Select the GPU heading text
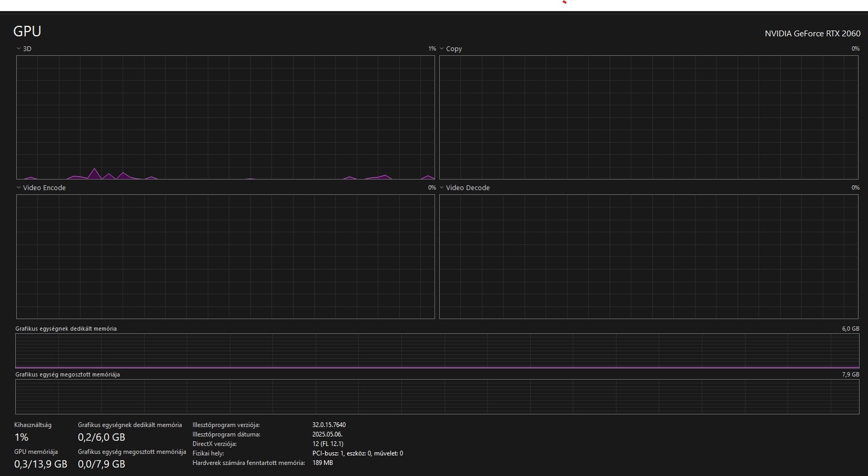The width and height of the screenshot is (868, 476). click(27, 31)
